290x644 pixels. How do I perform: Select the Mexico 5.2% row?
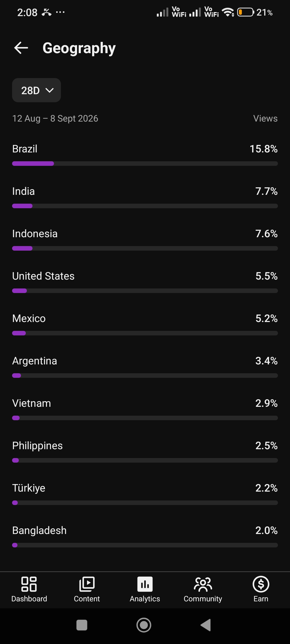145,324
